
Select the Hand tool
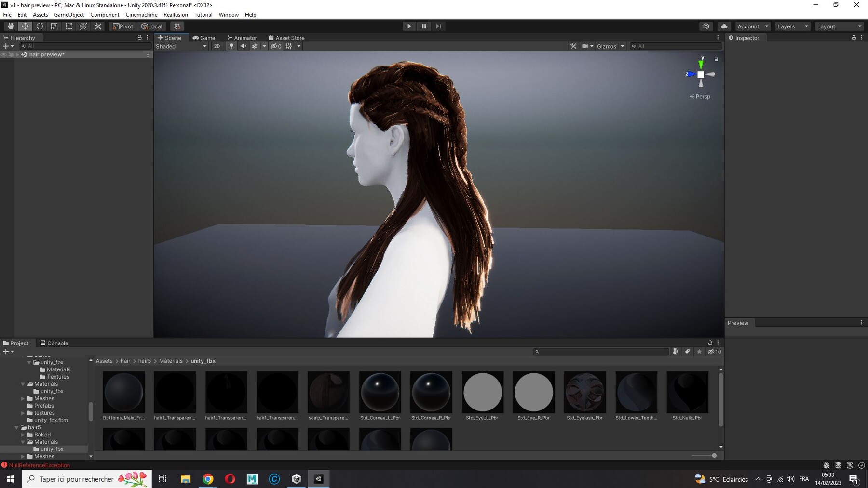pos(11,26)
